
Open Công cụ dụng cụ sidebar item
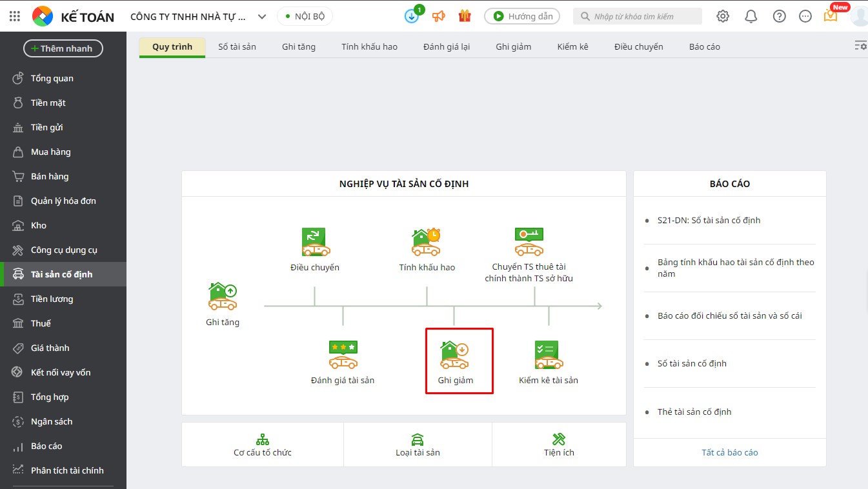63,250
